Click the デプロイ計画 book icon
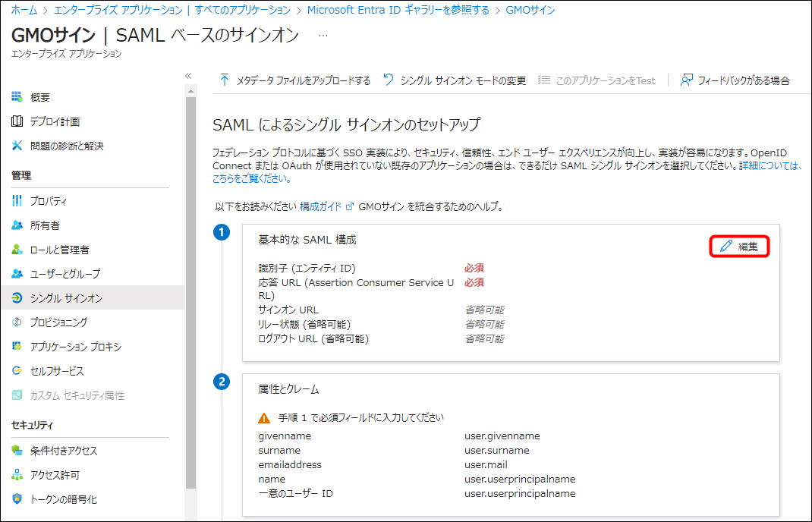This screenshot has width=812, height=522. [x=17, y=121]
